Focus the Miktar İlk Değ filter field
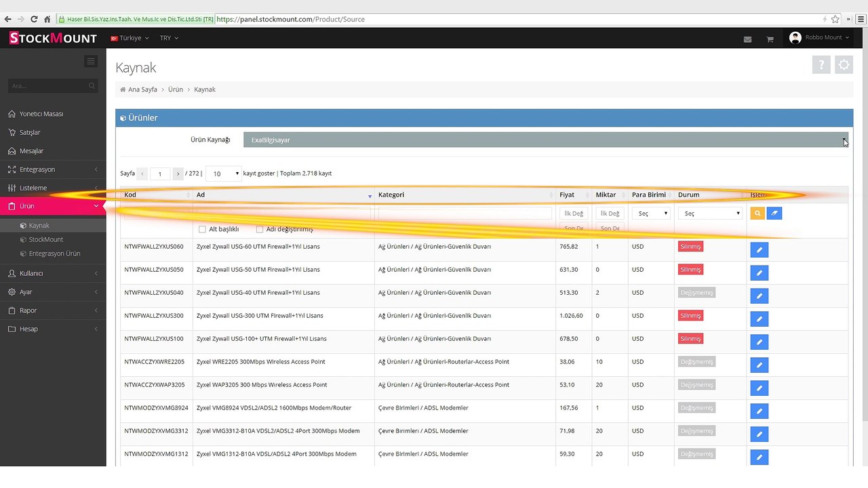868x488 pixels. [x=610, y=213]
